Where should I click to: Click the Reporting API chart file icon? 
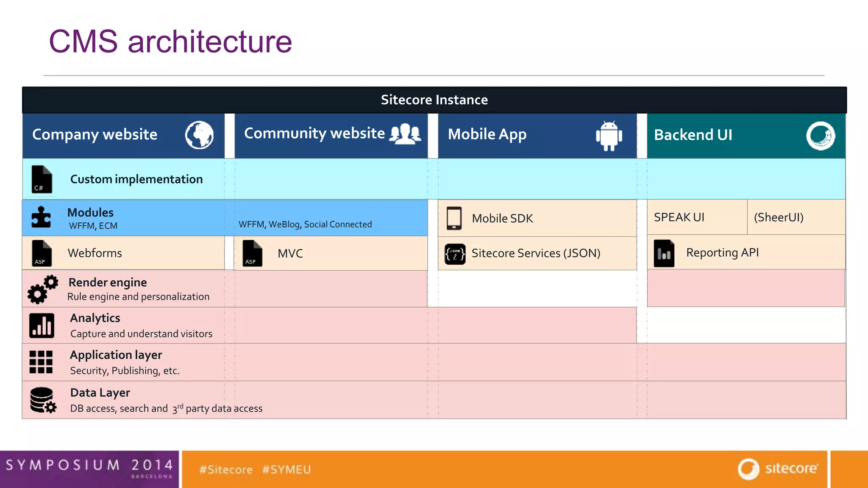[x=664, y=253]
